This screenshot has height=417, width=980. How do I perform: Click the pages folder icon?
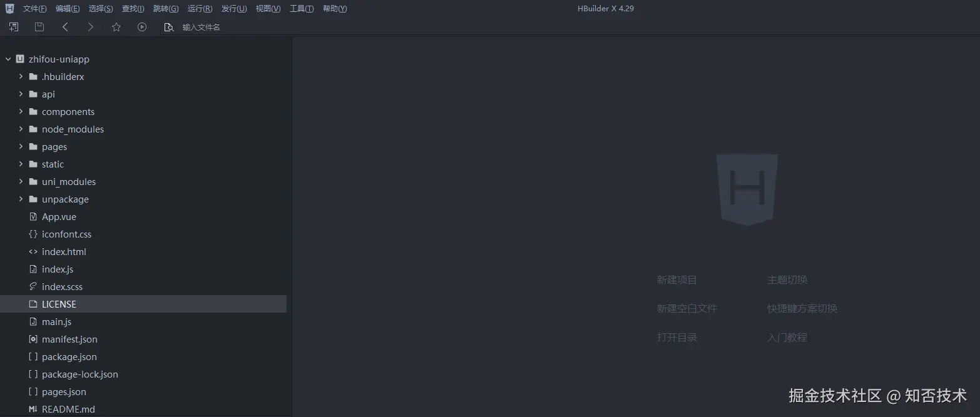click(33, 146)
